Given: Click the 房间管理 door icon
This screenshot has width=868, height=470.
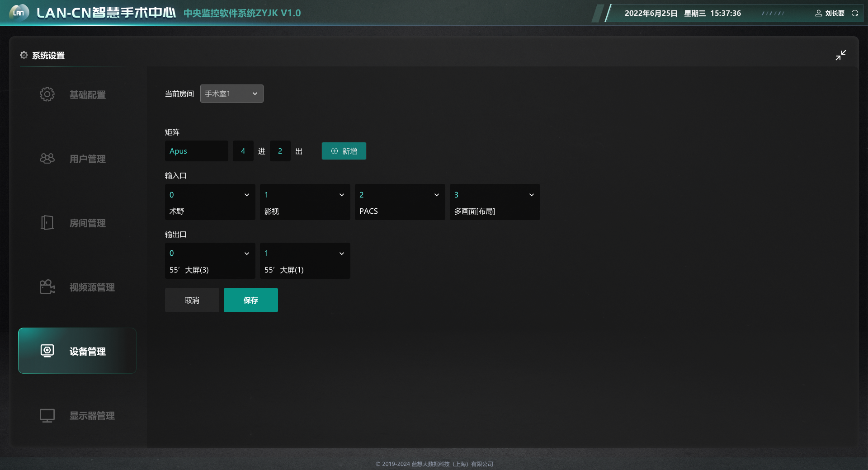Looking at the screenshot, I should coord(47,222).
